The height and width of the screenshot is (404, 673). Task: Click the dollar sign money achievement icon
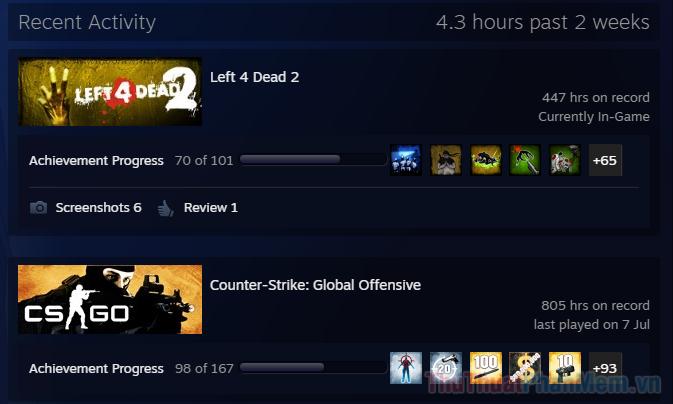[x=525, y=368]
